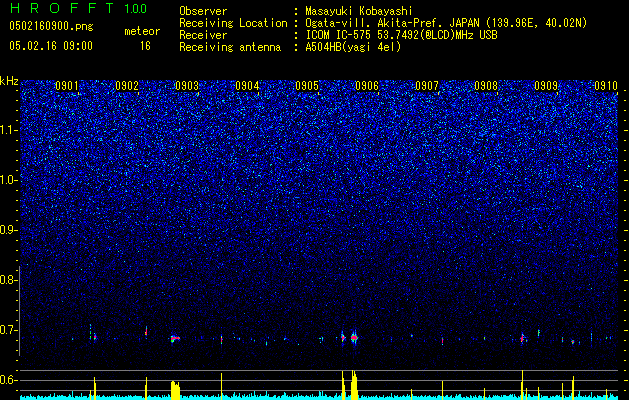Click the 0905 time marker

[307, 86]
